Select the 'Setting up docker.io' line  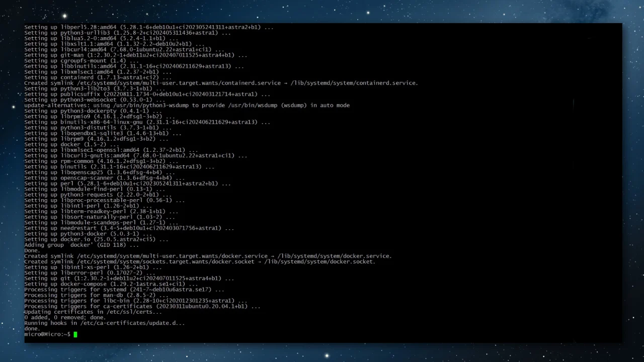point(96,239)
